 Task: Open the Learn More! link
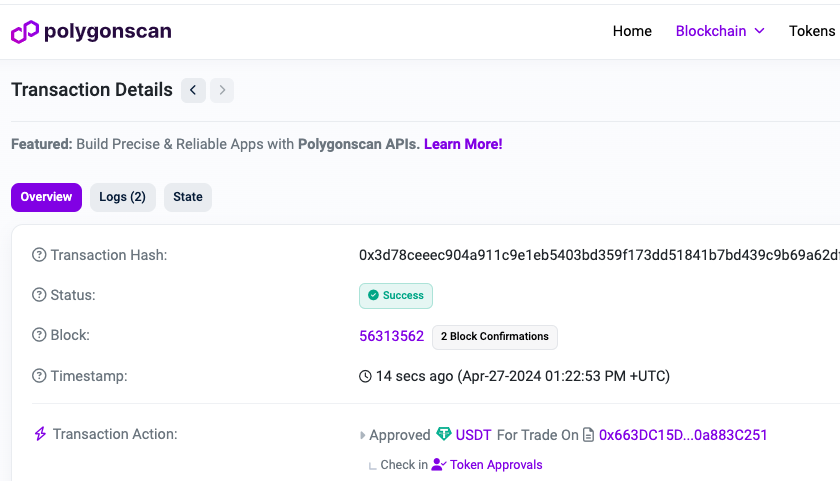463,144
